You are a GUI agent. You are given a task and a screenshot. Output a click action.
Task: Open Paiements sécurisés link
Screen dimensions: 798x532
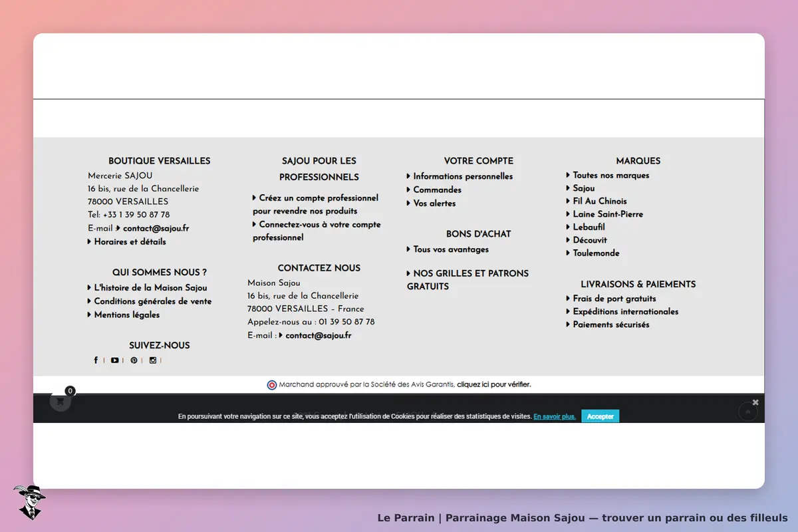[x=611, y=325]
